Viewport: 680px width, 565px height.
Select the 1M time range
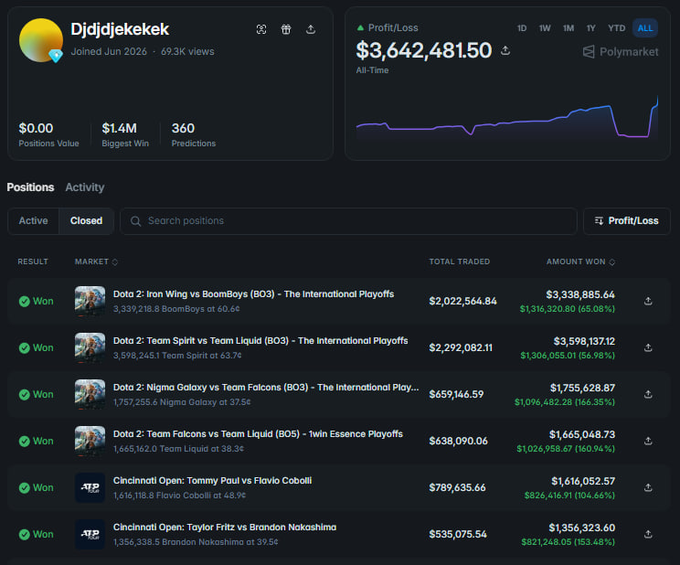pos(569,28)
